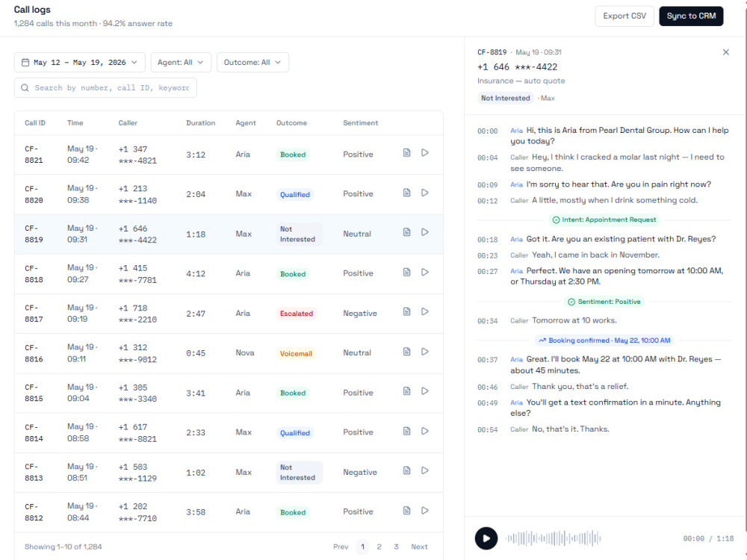This screenshot has width=747, height=560.
Task: Select page 3 in pagination
Action: tap(396, 547)
